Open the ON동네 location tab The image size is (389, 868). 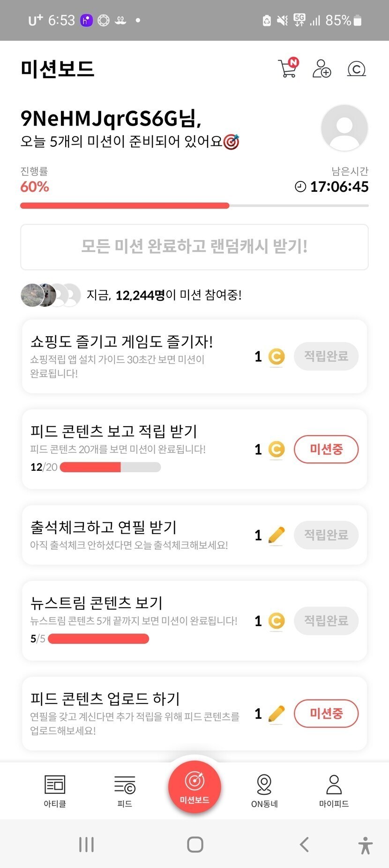tap(264, 791)
